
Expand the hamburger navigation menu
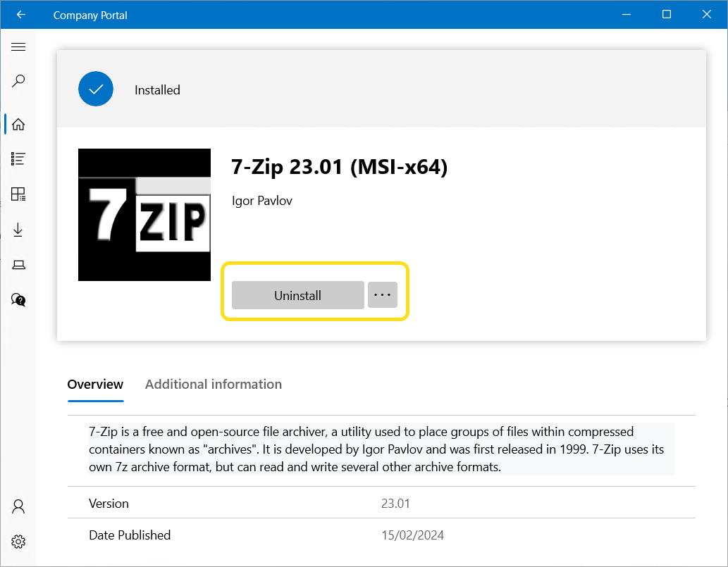(18, 47)
